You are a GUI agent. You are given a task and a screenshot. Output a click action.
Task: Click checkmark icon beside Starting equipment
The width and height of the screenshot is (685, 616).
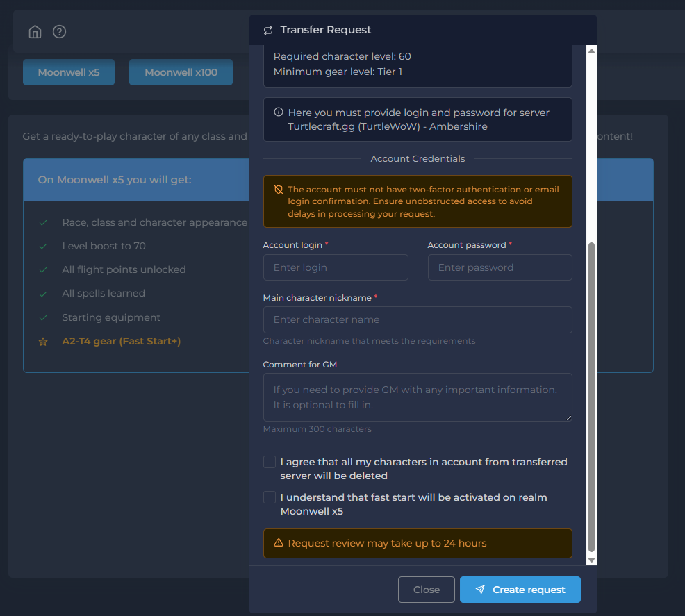pyautogui.click(x=43, y=318)
